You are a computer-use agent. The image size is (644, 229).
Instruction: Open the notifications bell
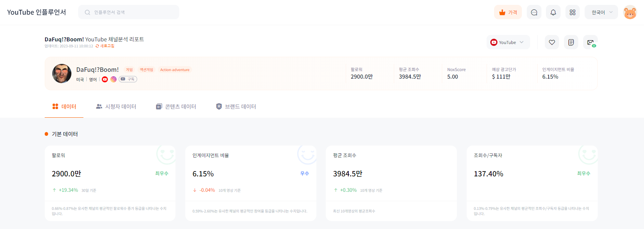[553, 12]
